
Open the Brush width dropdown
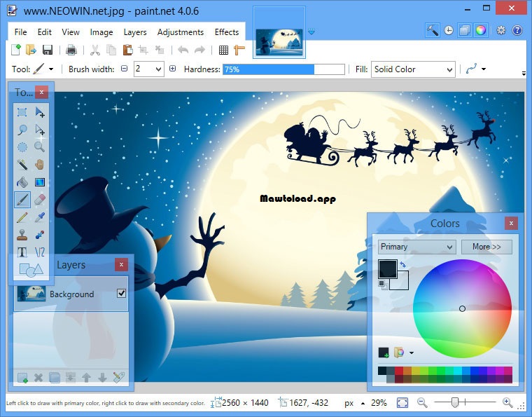click(158, 69)
